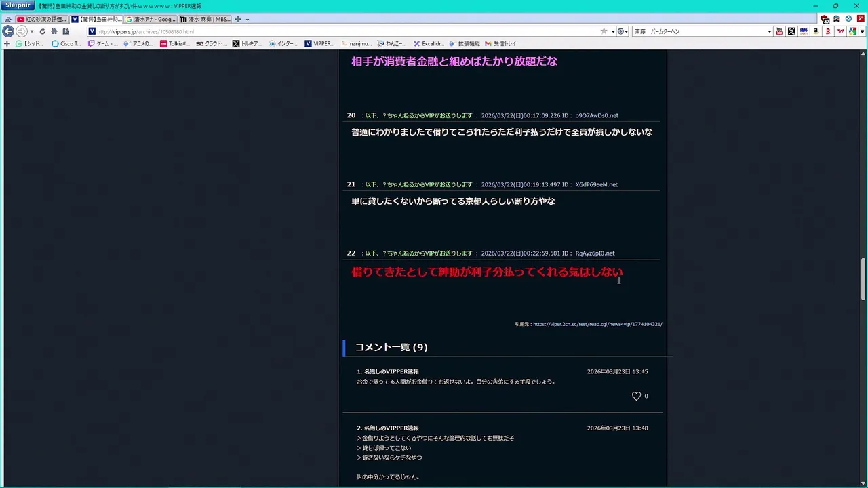Viewport: 868px width, 488px height.
Task: Click post 21 text 単に貸したくないから断ってる
Action: [453, 201]
